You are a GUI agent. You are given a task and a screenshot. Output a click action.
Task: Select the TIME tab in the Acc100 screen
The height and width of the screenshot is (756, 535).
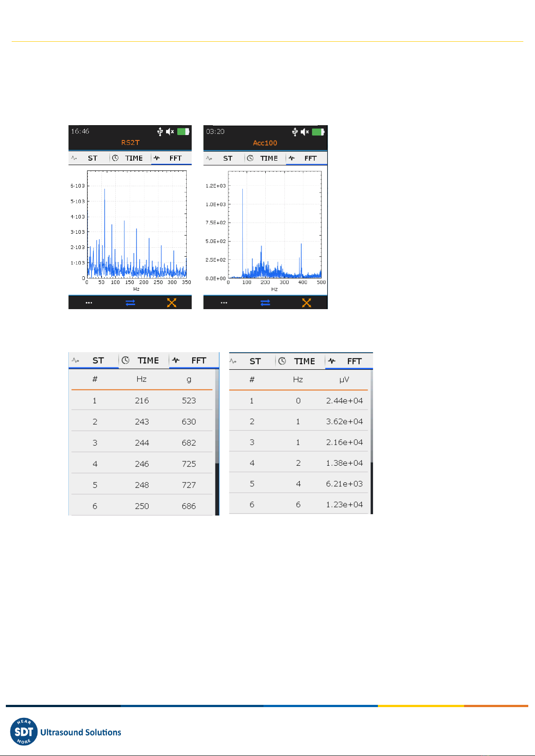click(x=265, y=158)
